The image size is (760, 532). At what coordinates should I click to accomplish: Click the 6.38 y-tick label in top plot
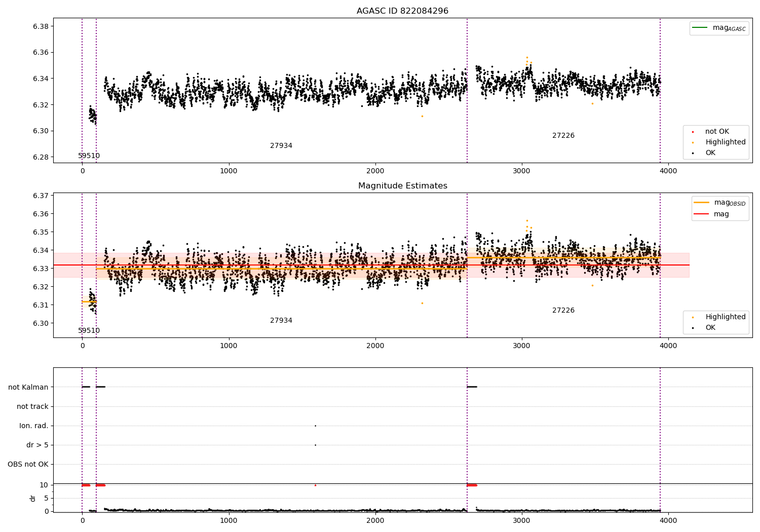41,26
